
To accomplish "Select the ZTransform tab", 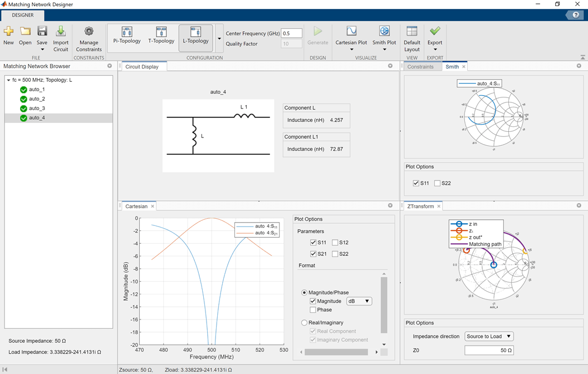I will pos(420,206).
